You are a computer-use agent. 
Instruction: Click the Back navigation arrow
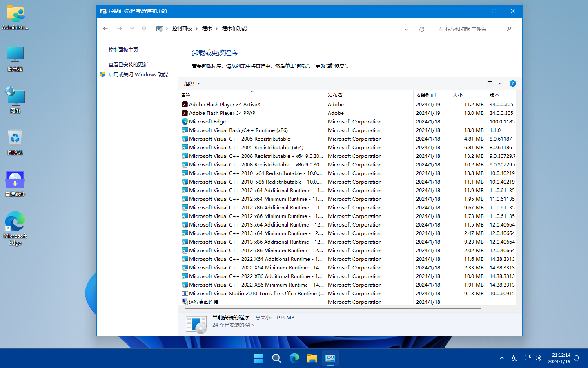click(105, 29)
